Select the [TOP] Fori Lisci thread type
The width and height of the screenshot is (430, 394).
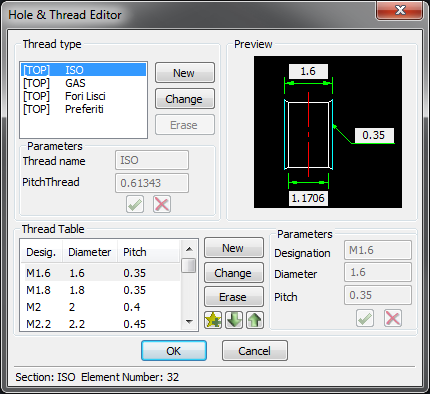coord(84,96)
